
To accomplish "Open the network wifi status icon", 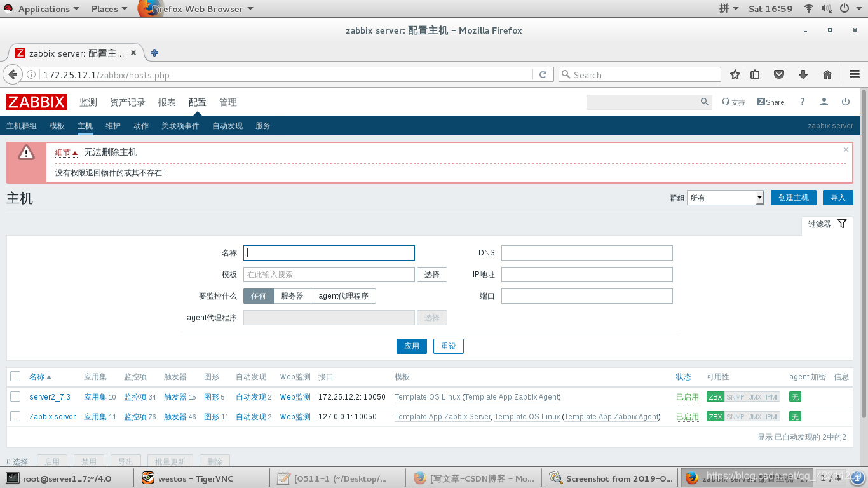I will pos(809,8).
